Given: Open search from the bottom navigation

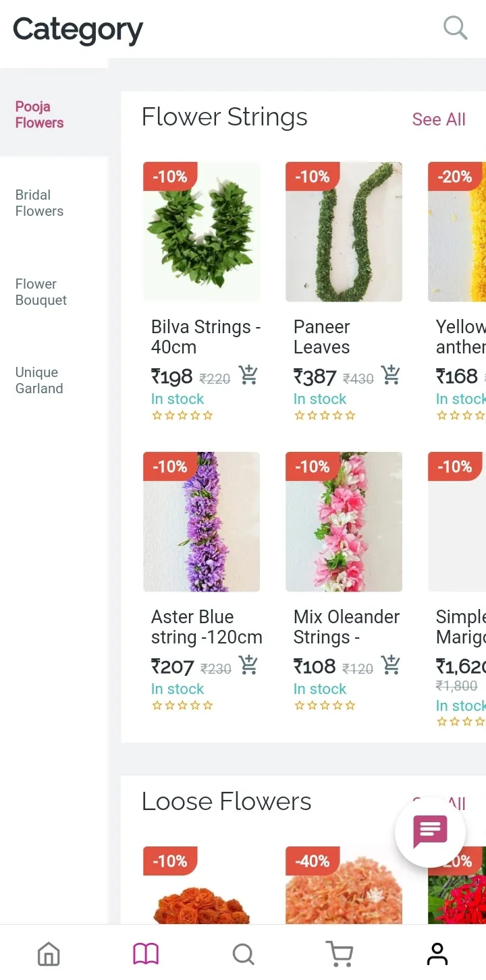Looking at the screenshot, I should click(243, 954).
